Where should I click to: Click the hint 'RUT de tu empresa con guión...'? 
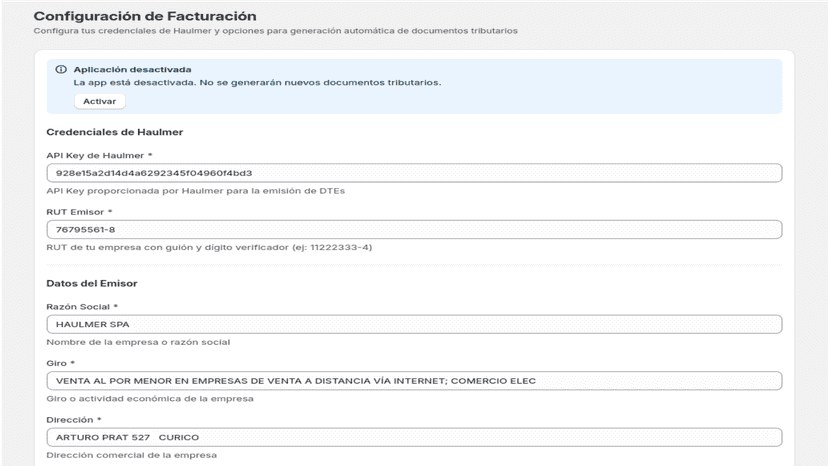tap(209, 247)
